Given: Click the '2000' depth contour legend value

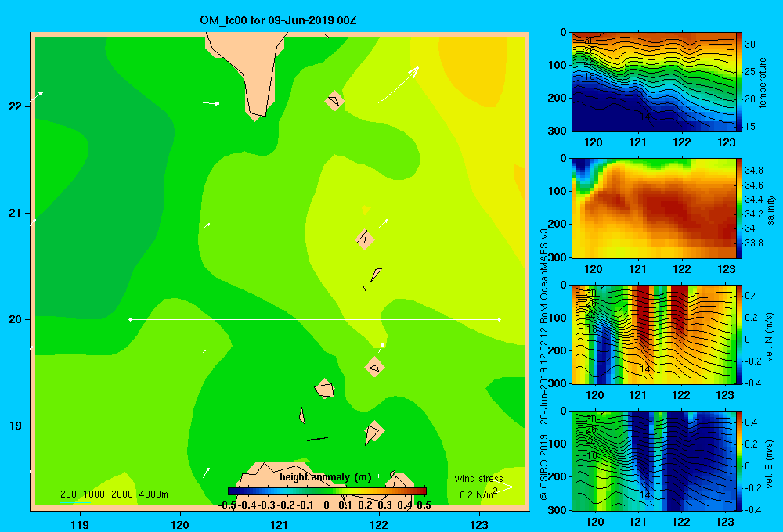Looking at the screenshot, I should [122, 494].
